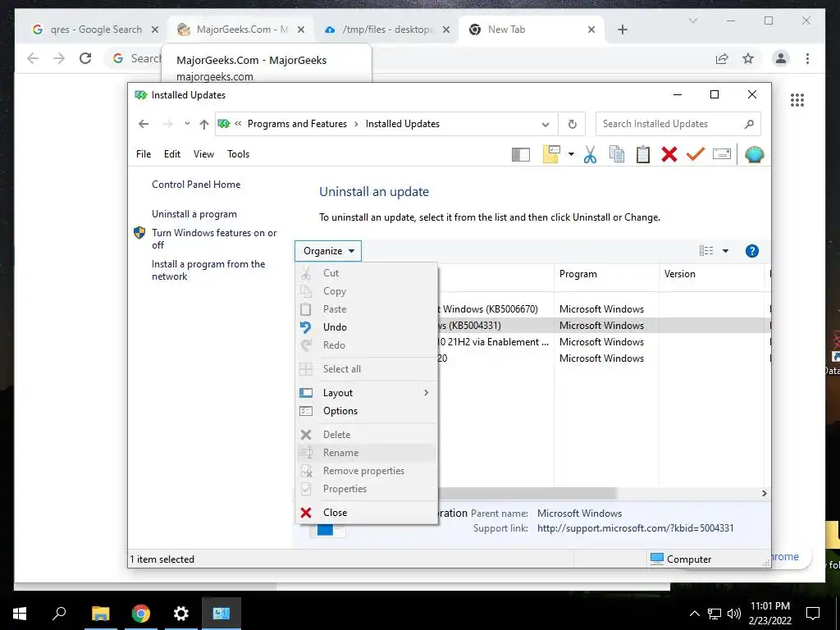Image resolution: width=840 pixels, height=630 pixels.
Task: Click the horizontal scrollbar of updates list
Action: click(527, 493)
